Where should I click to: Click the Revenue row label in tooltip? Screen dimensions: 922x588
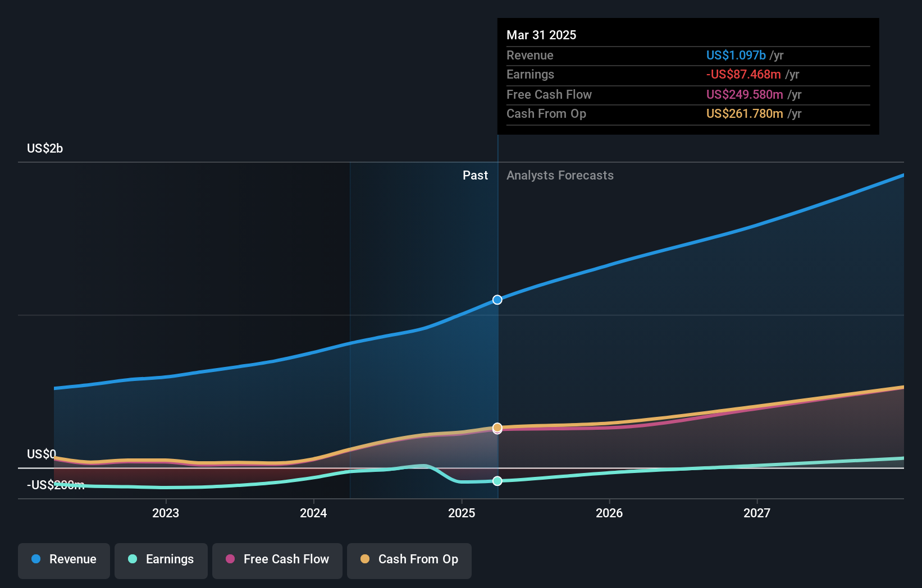(x=530, y=55)
